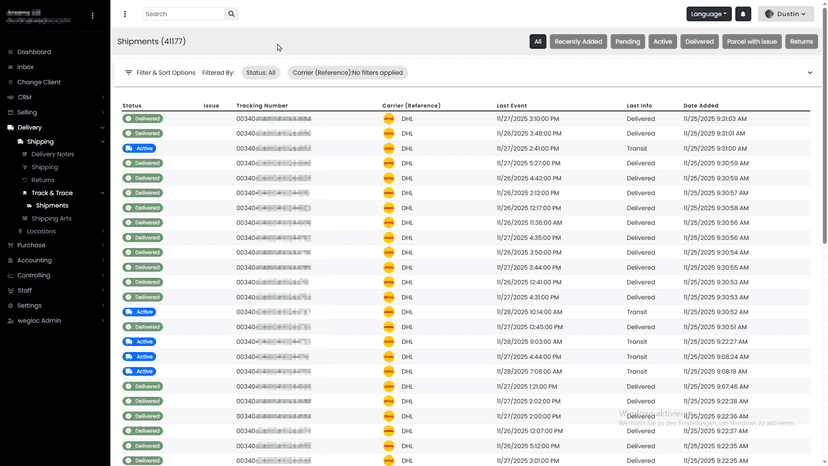This screenshot has width=828, height=466.
Task: Click Transit info for 11/28/2025 10:14:00 AM row
Action: coord(637,312)
